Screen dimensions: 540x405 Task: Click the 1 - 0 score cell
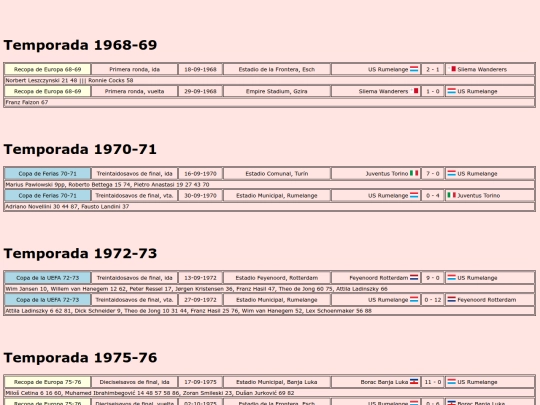coord(433,91)
